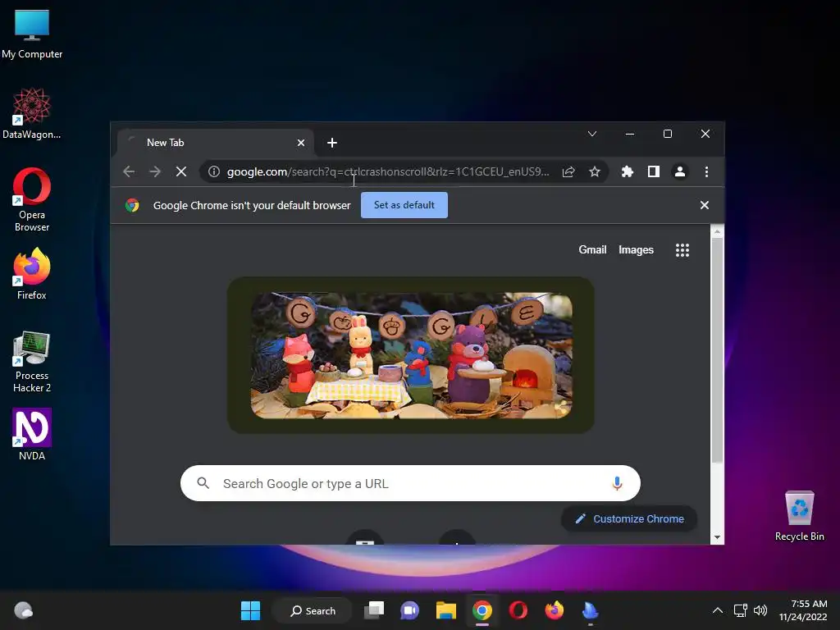Image resolution: width=840 pixels, height=630 pixels.
Task: Select NVDA desktop shortcut
Action: [32, 435]
